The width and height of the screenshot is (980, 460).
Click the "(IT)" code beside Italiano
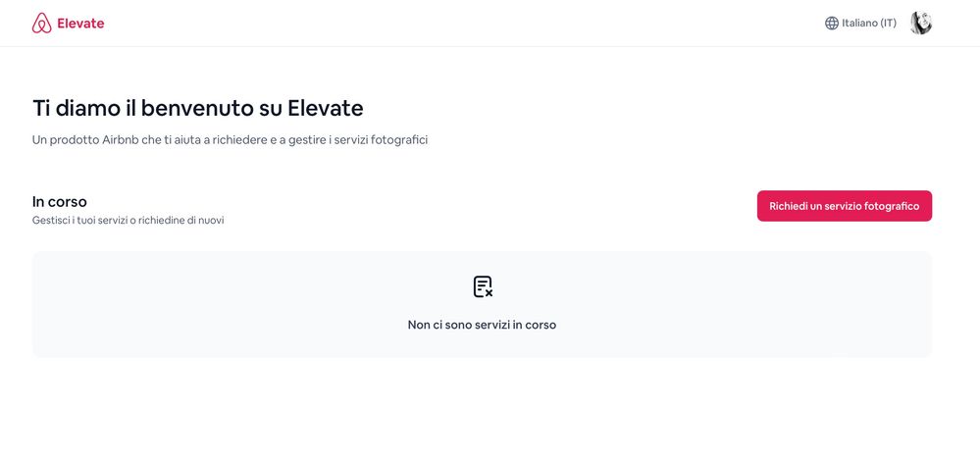click(x=888, y=24)
